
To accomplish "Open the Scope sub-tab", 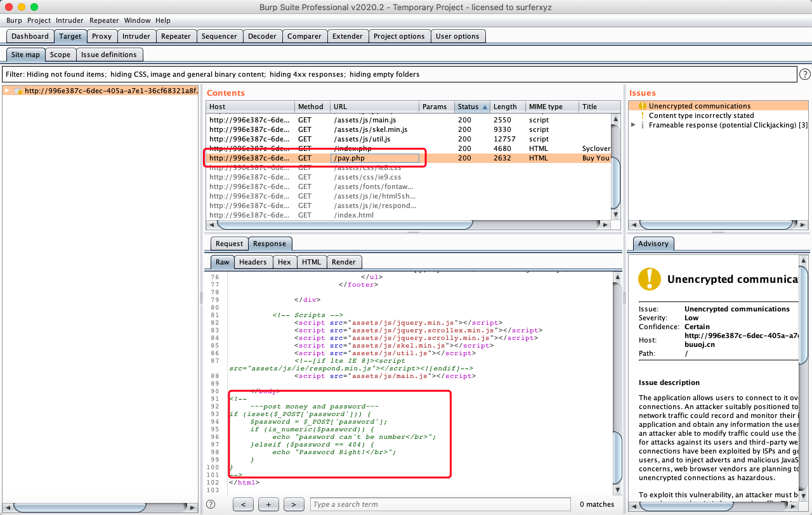I will [x=60, y=55].
